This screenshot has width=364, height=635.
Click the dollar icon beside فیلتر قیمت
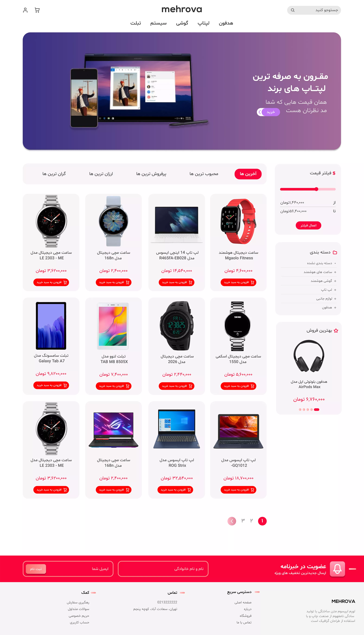pyautogui.click(x=334, y=173)
